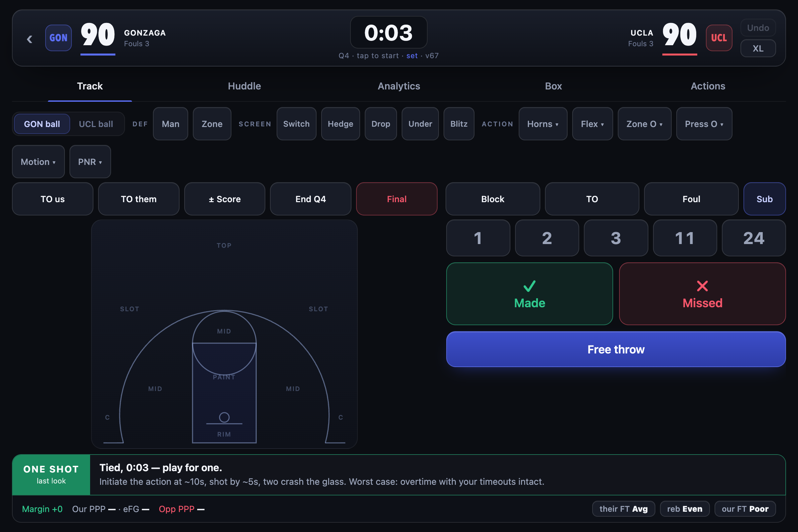Tap the 0:03 game clock
Image resolution: width=798 pixels, height=532 pixels.
coord(388,33)
